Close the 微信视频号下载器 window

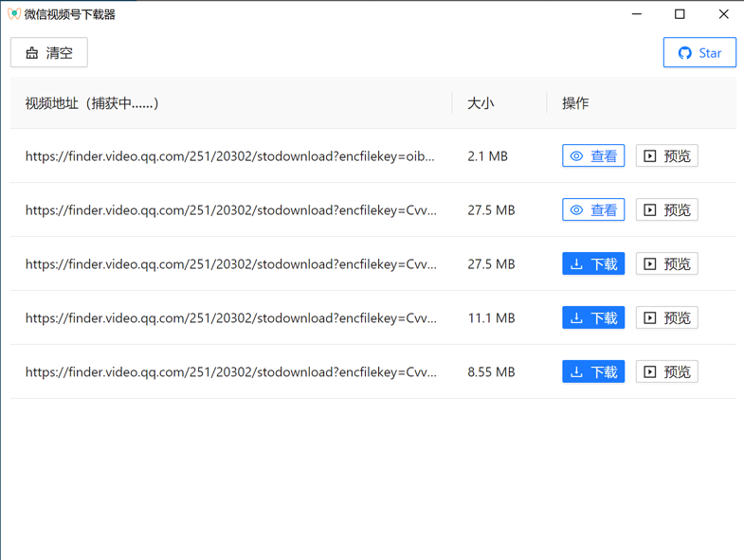[723, 14]
